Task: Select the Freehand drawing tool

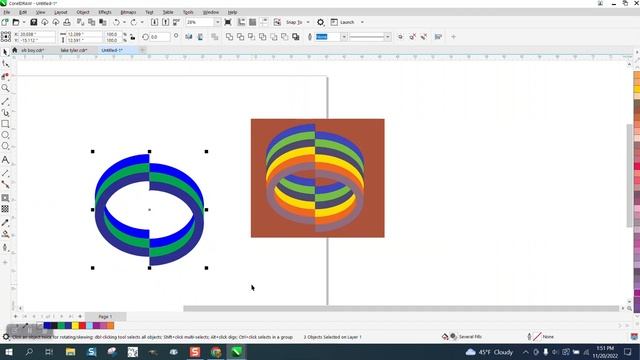Action: [x=5, y=101]
